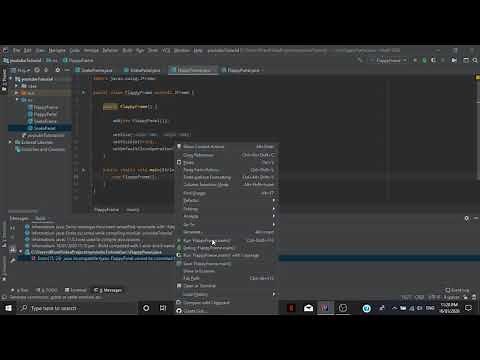Click the Windows Start button
This screenshot has height=360, width=480.
[8, 308]
